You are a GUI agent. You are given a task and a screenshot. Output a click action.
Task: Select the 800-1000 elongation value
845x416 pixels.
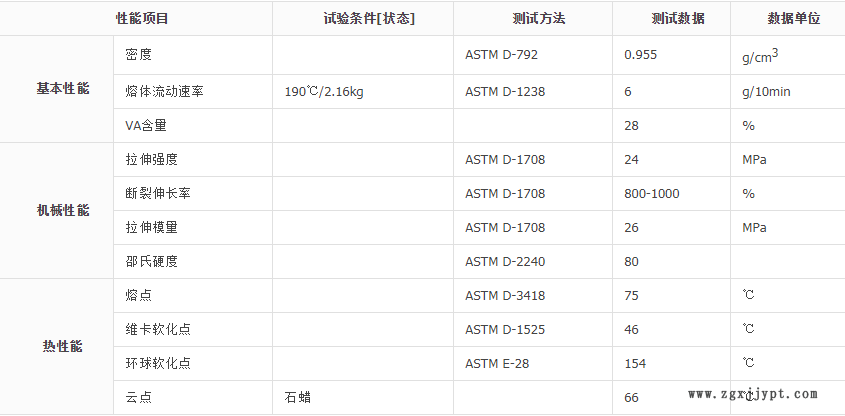pyautogui.click(x=651, y=193)
